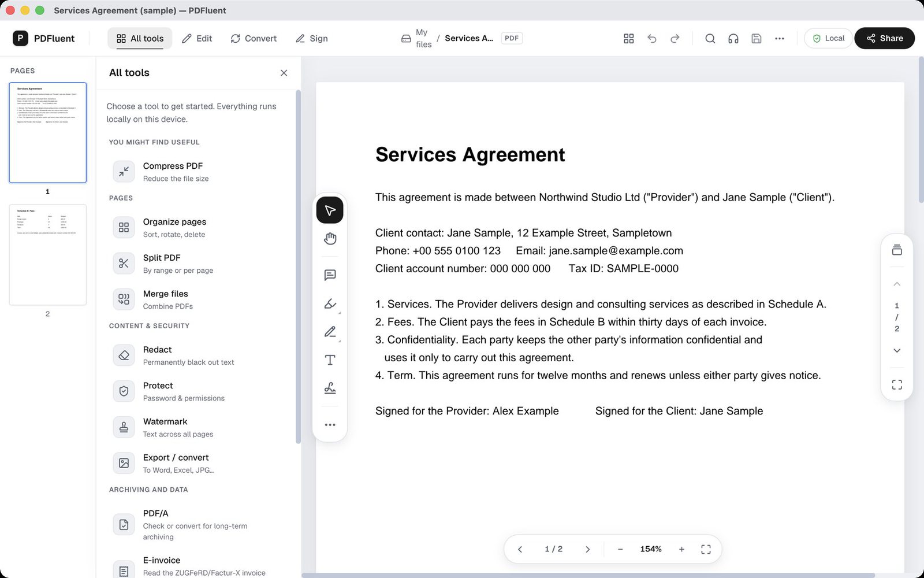The image size is (924, 578).
Task: Open the Split PDF tool
Action: click(199, 264)
